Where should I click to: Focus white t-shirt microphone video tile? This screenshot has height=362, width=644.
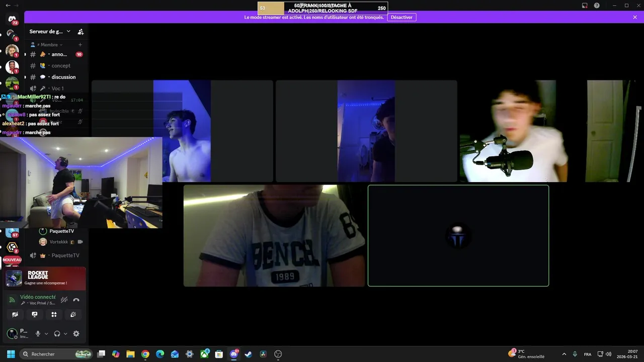550,131
